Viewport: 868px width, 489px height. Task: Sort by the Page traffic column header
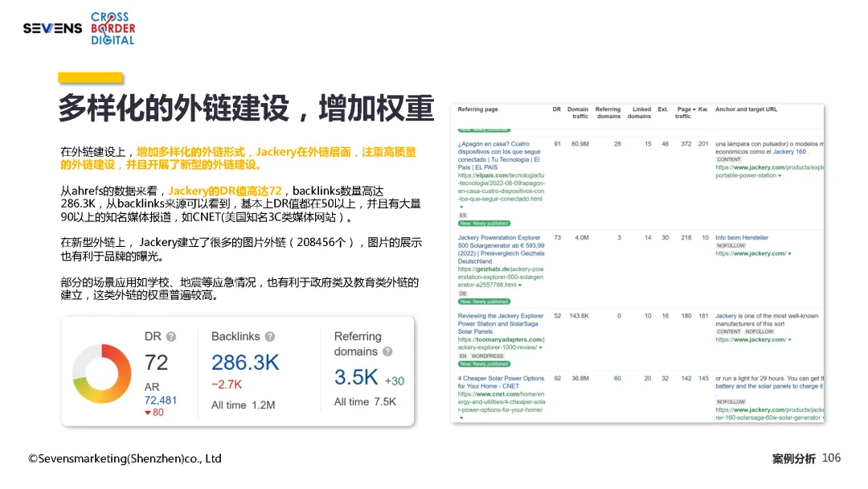click(686, 113)
